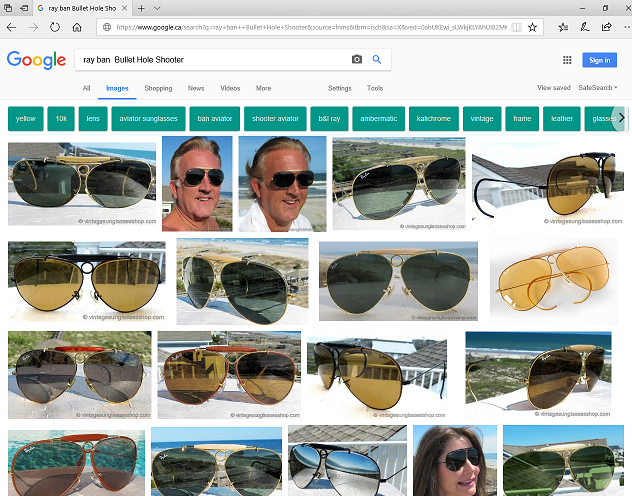Click the browser address bar URL
Viewport: 632px width, 496px height.
coord(310,27)
